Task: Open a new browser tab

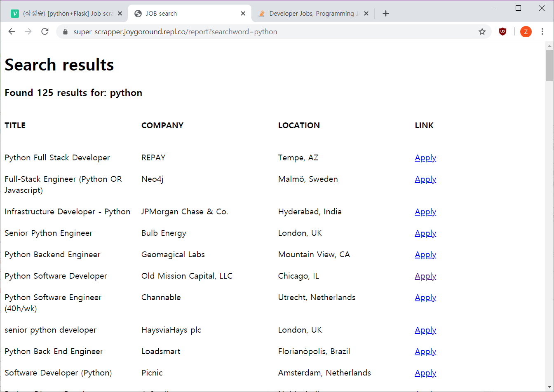Action: 385,14
